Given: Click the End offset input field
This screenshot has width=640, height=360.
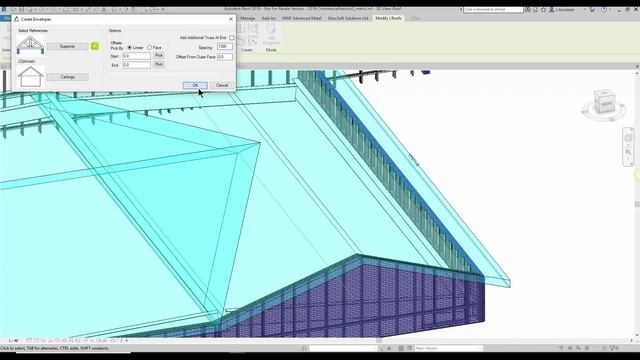Looking at the screenshot, I should [136, 65].
